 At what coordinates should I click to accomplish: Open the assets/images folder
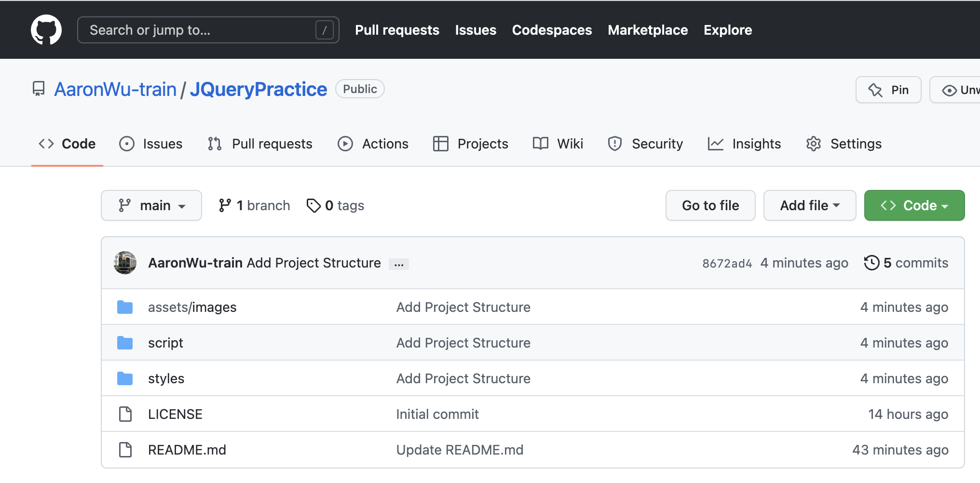[192, 307]
